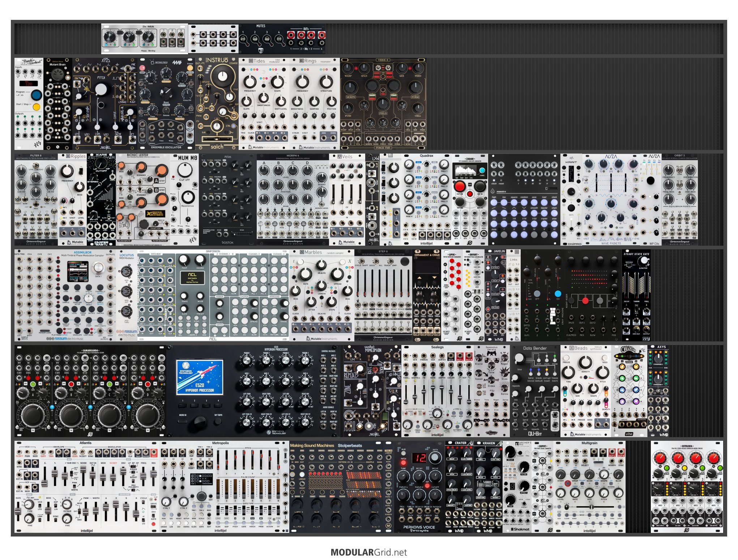Click the blue Program knob on Pamela's Workout
The height and width of the screenshot is (560, 738).
37,95
